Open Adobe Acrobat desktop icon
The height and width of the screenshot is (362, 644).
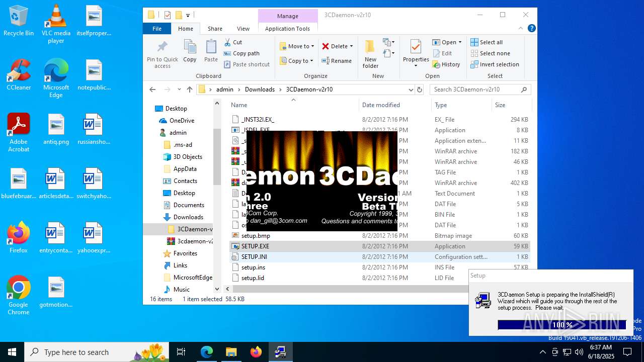pyautogui.click(x=19, y=133)
